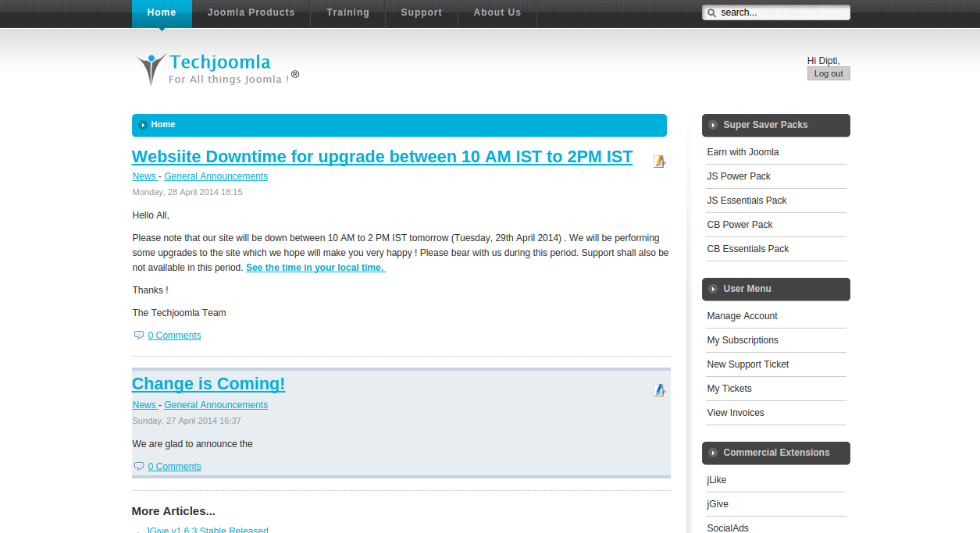Click the comment bubble icon under Change is Coming
Screen dimensions: 980x533
click(x=139, y=467)
